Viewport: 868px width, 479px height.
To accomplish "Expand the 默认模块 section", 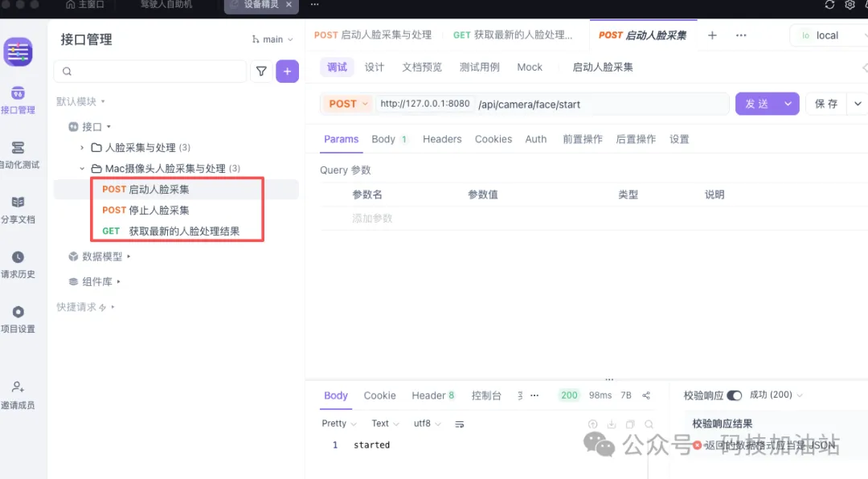I will coord(81,101).
